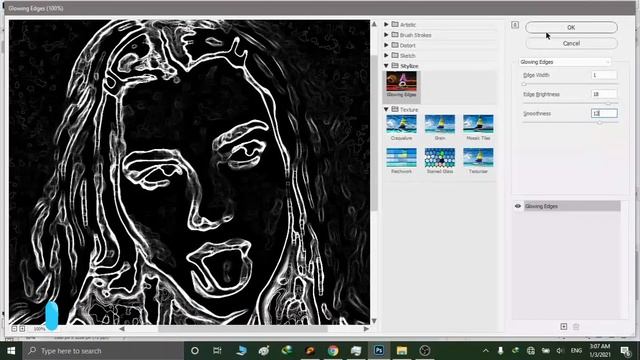
Task: Collapse the Stylize filter folder triangle
Action: coord(386,66)
